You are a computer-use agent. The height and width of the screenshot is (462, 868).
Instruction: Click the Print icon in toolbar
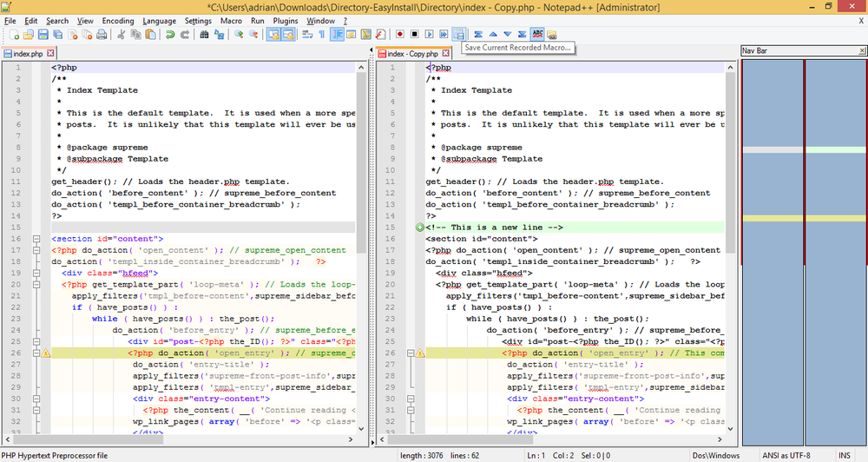102,35
